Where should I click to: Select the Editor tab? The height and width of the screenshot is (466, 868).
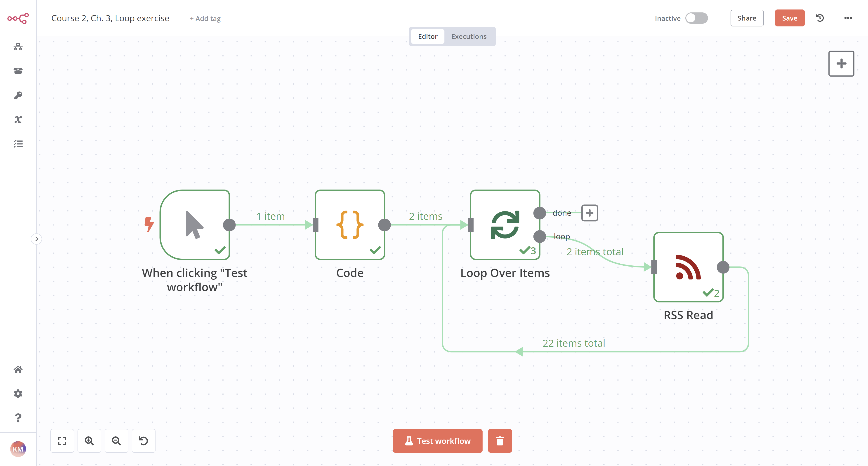tap(427, 36)
